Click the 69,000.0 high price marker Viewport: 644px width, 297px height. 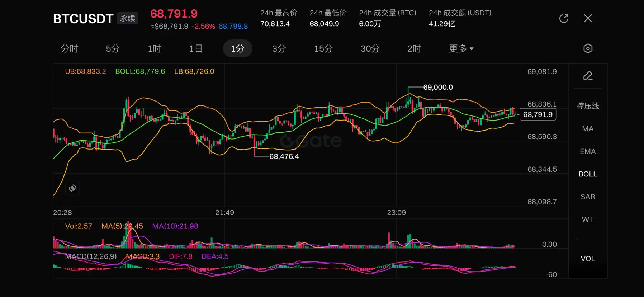click(438, 87)
